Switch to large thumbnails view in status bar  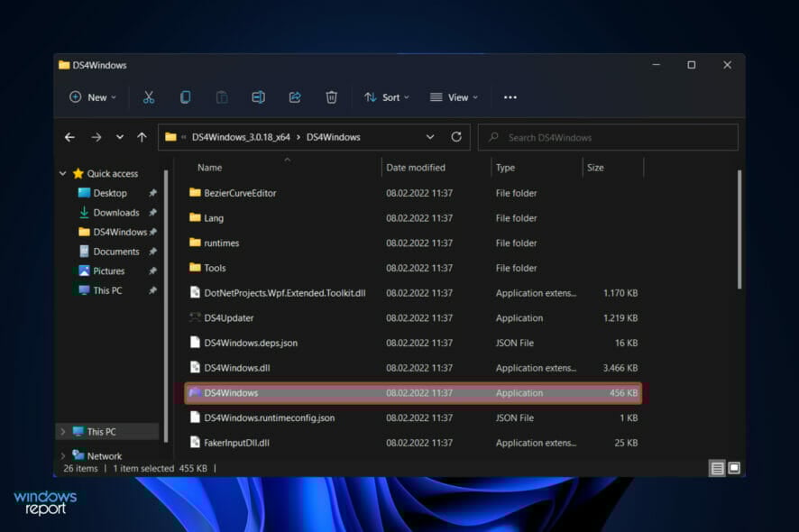(x=734, y=468)
